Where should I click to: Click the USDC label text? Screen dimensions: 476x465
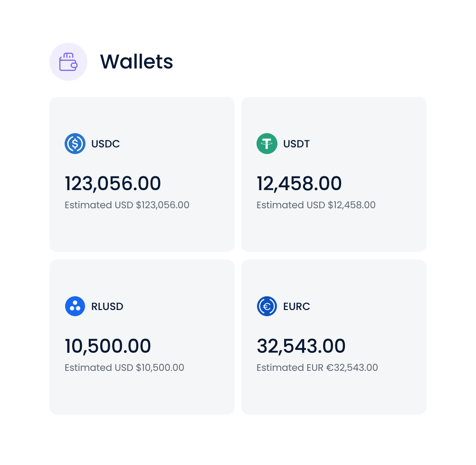tap(105, 144)
